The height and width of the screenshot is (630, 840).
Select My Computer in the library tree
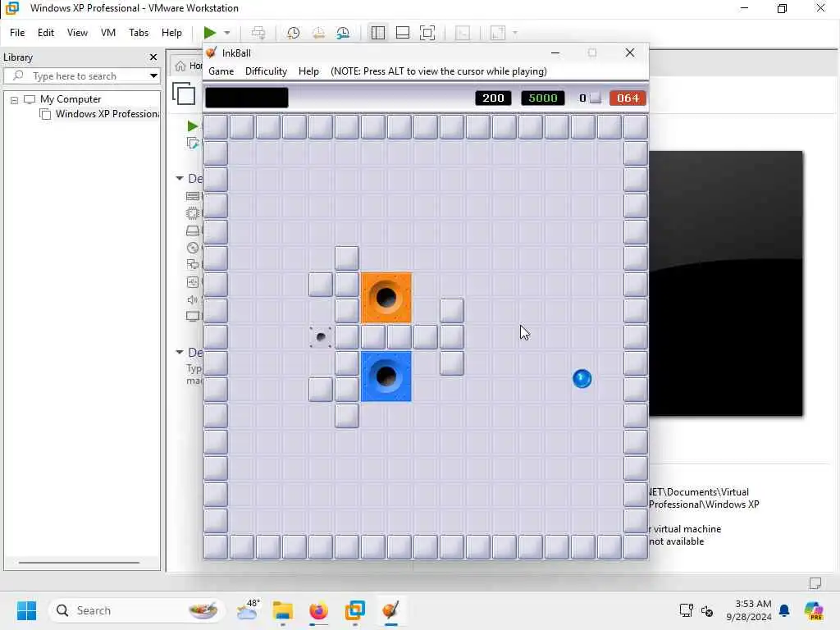coord(71,99)
